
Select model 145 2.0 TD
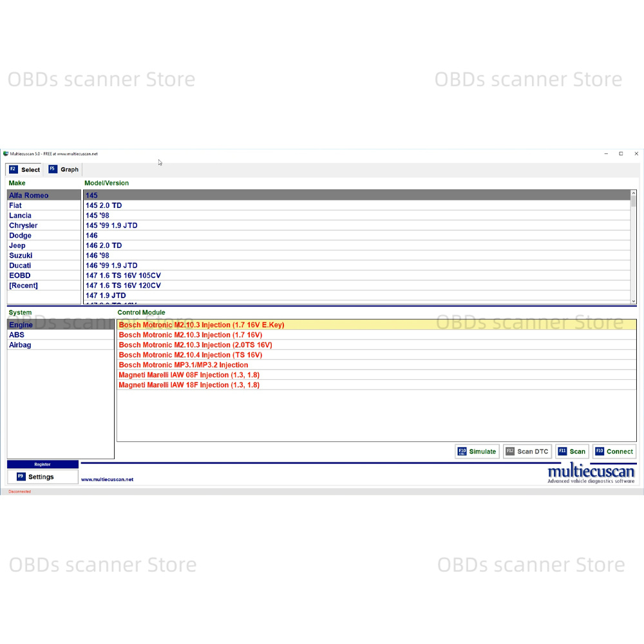[x=357, y=205]
